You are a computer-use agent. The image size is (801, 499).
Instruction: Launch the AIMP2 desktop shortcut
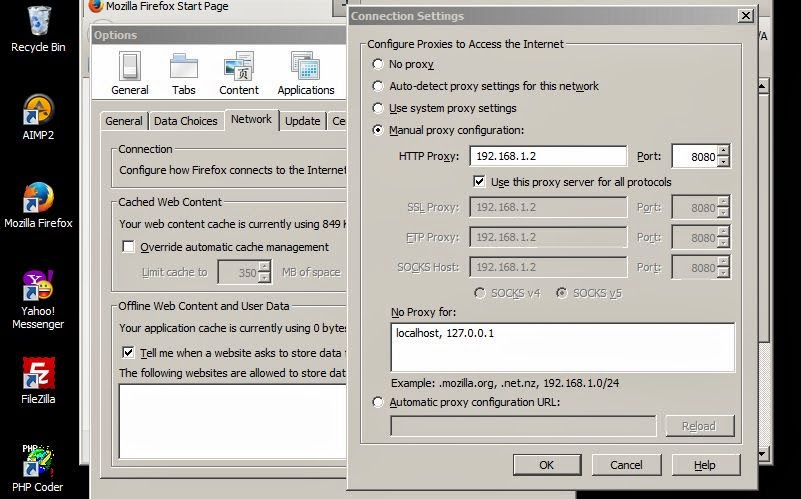point(38,117)
